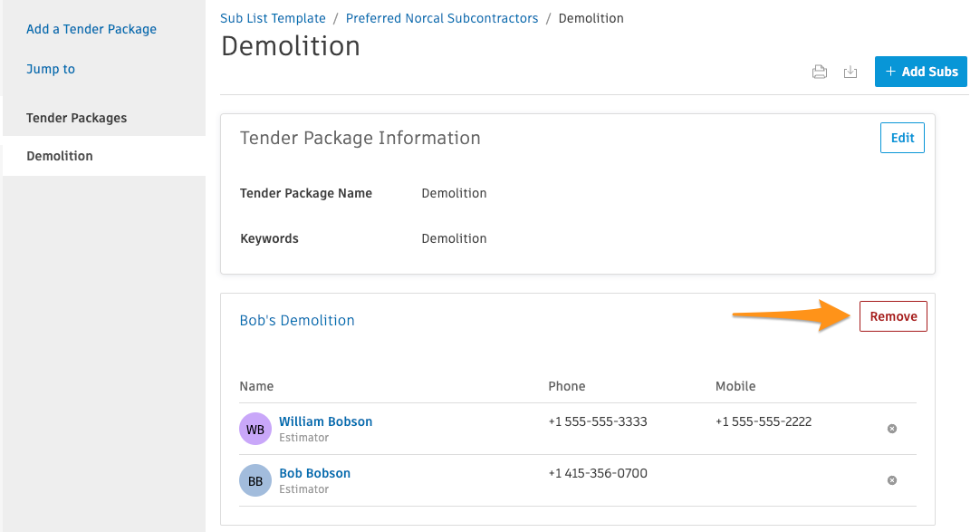Edit the Tender Package Information
This screenshot has height=532, width=980.
pos(902,138)
